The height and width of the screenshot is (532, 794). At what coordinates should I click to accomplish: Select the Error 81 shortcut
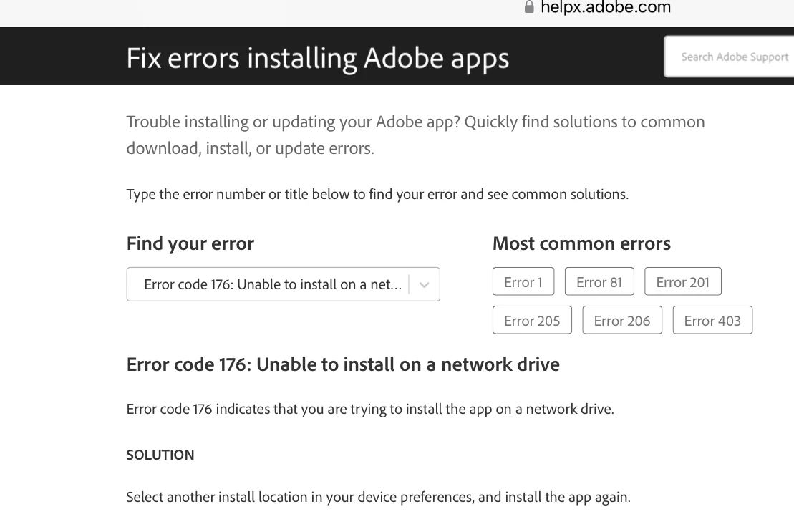(x=599, y=281)
